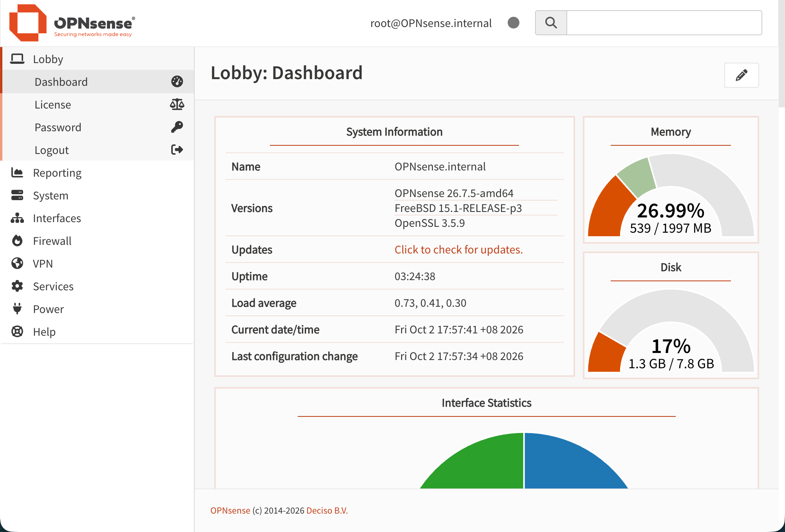Expand the Firewall menu

click(97, 241)
